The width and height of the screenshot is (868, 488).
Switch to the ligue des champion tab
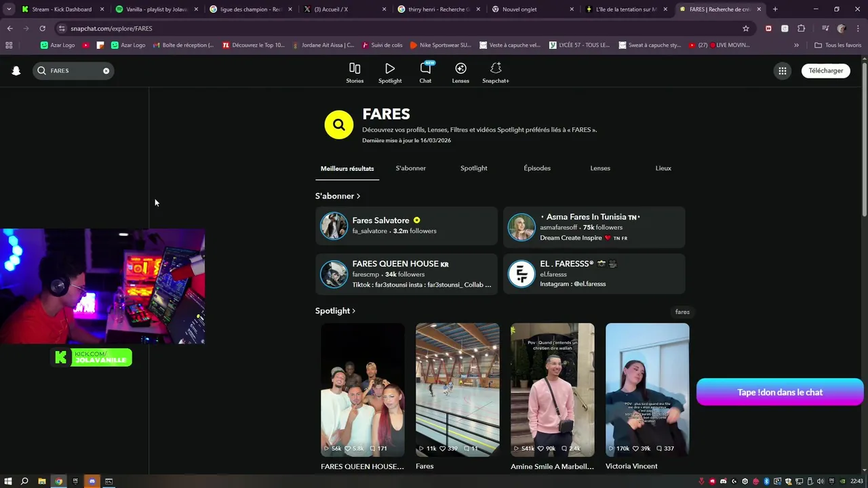click(x=250, y=9)
